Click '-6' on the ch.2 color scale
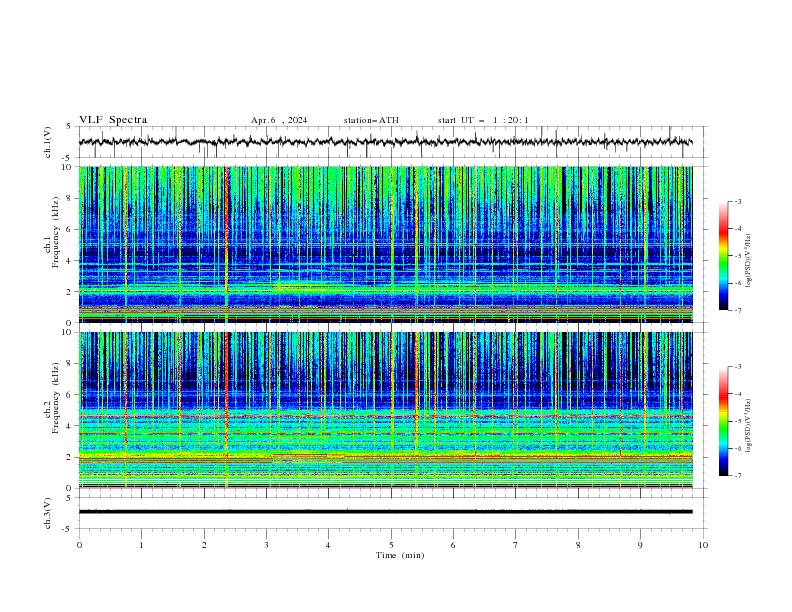This screenshot has height=612, width=792. pos(738,448)
